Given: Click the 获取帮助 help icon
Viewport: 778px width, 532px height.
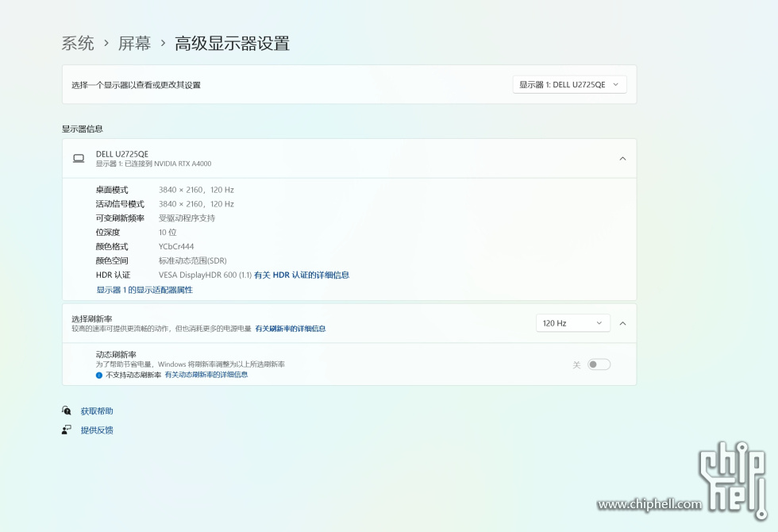Looking at the screenshot, I should pos(67,411).
